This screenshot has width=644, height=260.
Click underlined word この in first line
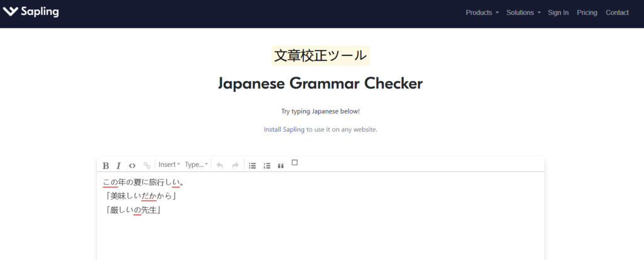click(110, 182)
